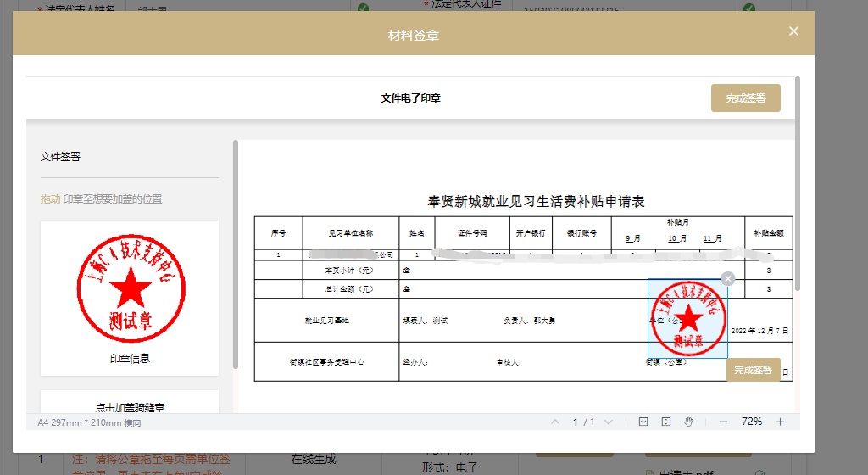This screenshot has width=868, height=475.
Task: Zoom in with the plus icon
Action: 780,422
